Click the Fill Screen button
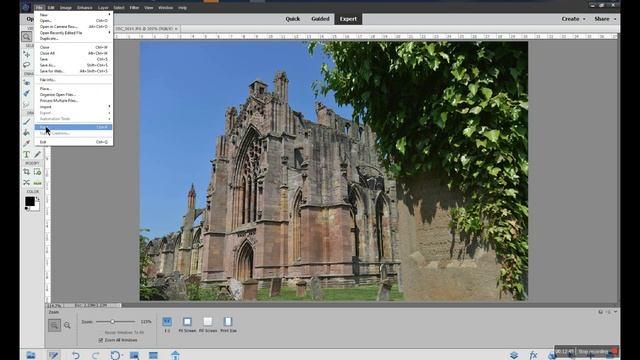The width and height of the screenshot is (640, 360). pyautogui.click(x=208, y=324)
